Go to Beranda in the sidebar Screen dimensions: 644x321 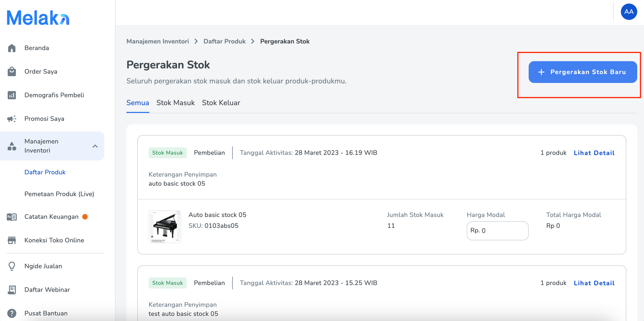pyautogui.click(x=37, y=48)
